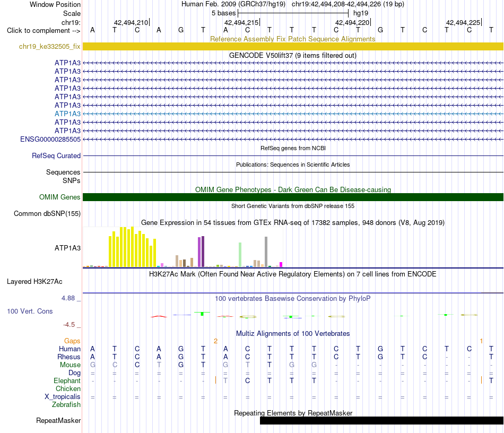The width and height of the screenshot is (504, 433).
Task: Click the light blue ATP1A3 transcript line
Action: [293, 114]
